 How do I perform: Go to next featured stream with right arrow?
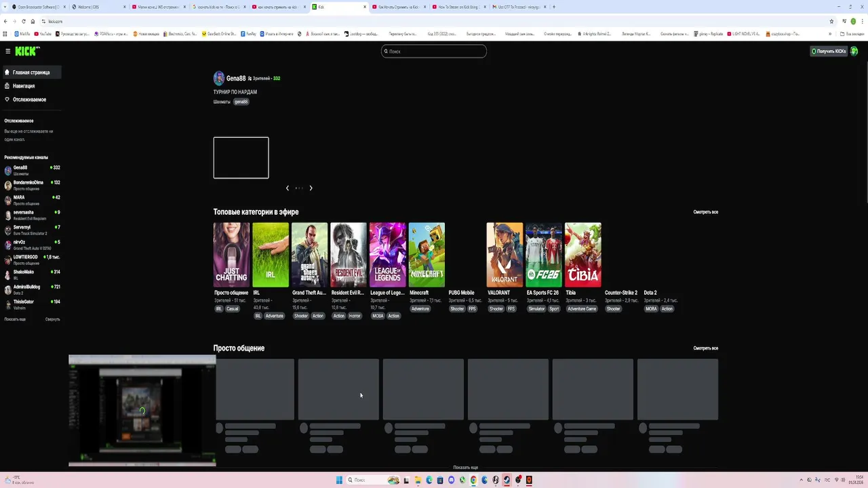tap(311, 188)
